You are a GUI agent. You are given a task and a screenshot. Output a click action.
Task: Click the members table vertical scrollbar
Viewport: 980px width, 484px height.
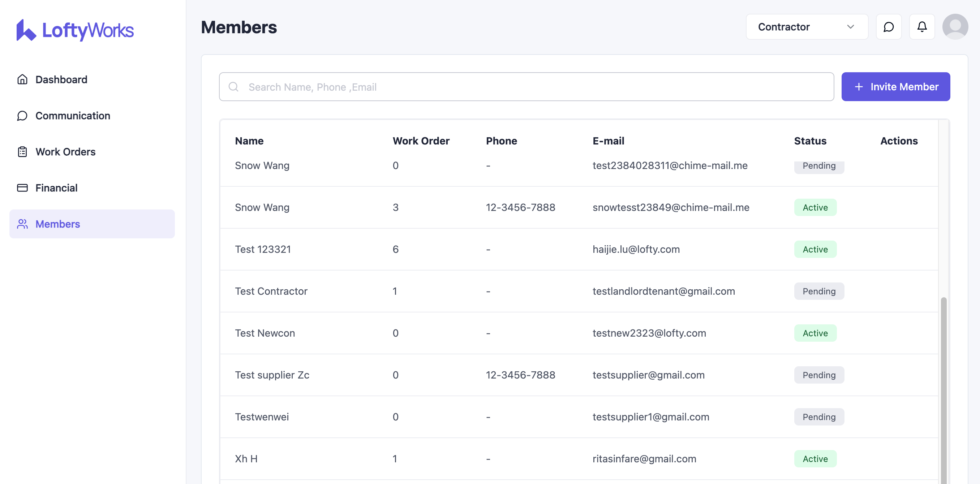[x=944, y=380]
